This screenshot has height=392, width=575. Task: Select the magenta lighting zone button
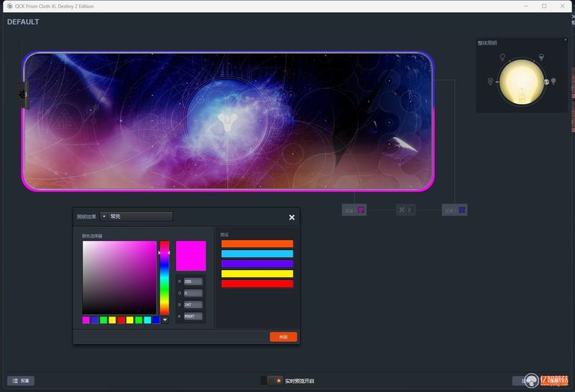point(354,210)
